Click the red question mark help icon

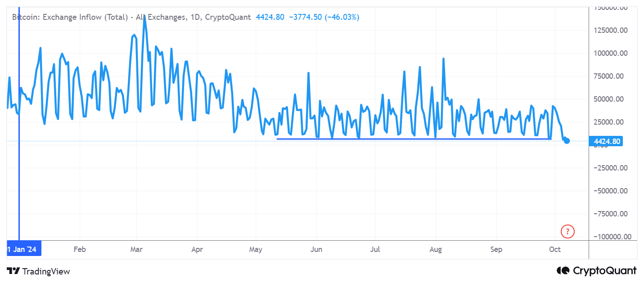tap(567, 232)
